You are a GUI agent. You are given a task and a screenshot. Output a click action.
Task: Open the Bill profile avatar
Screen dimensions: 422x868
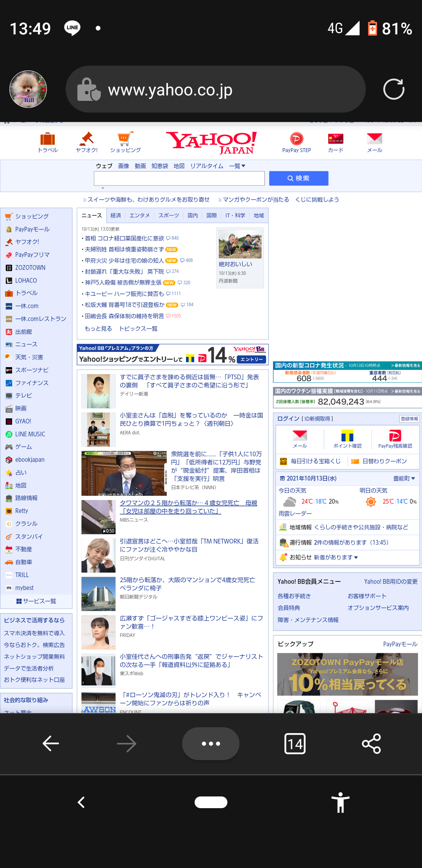[x=28, y=89]
